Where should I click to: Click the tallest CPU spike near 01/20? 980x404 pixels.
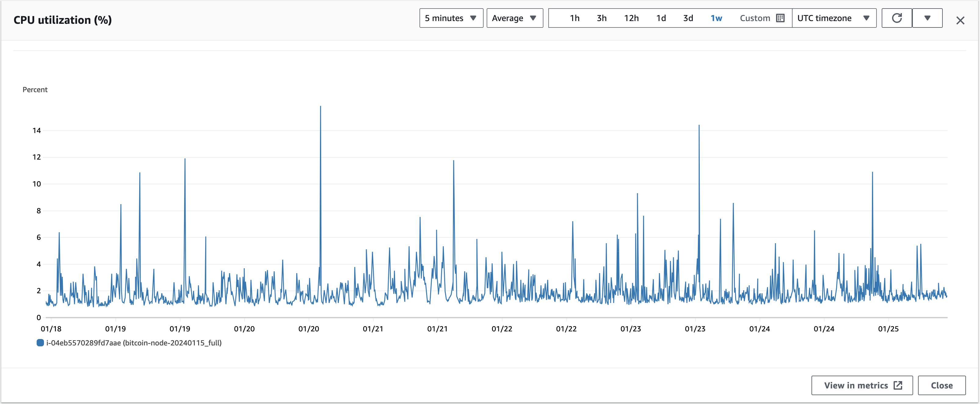coord(320,106)
